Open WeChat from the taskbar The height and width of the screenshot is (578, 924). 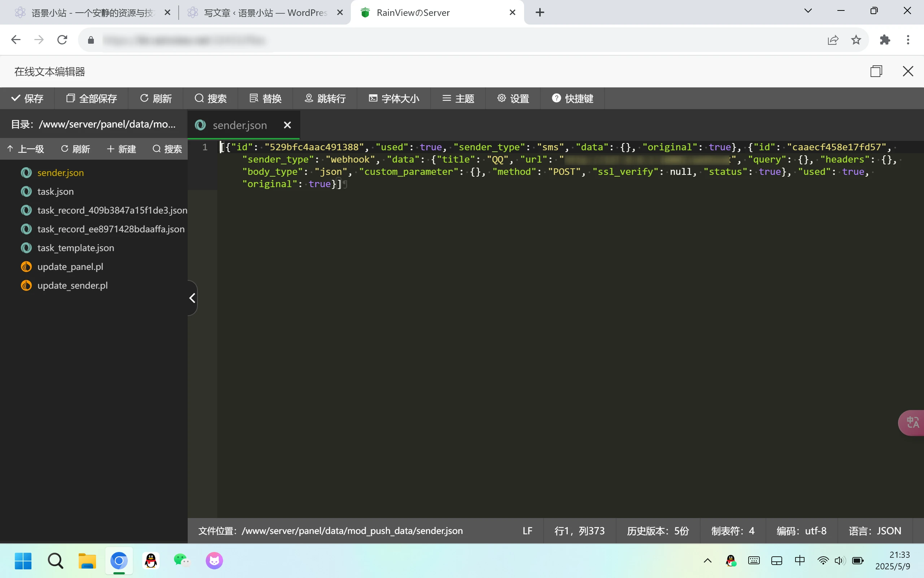tap(182, 561)
